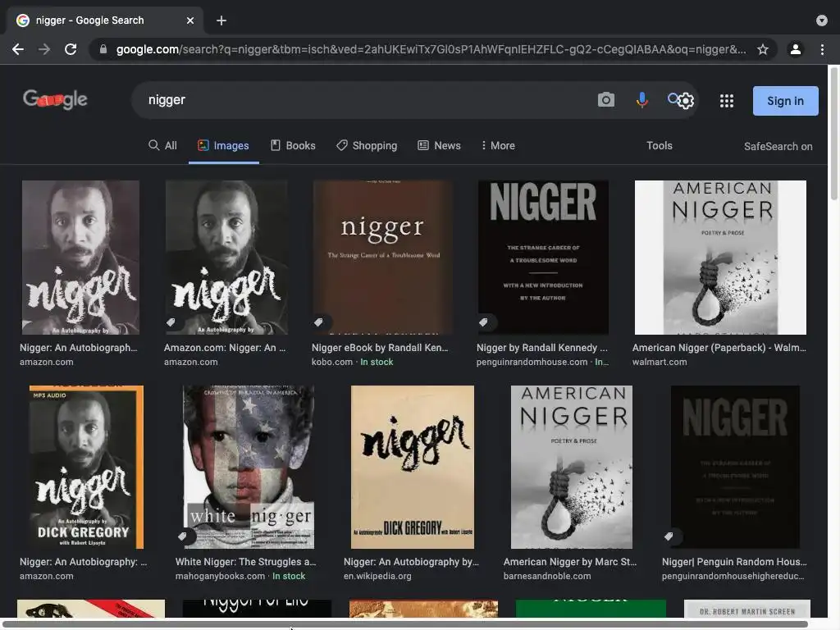The width and height of the screenshot is (840, 630).
Task: Click the browser address bar URL
Action: tap(431, 49)
